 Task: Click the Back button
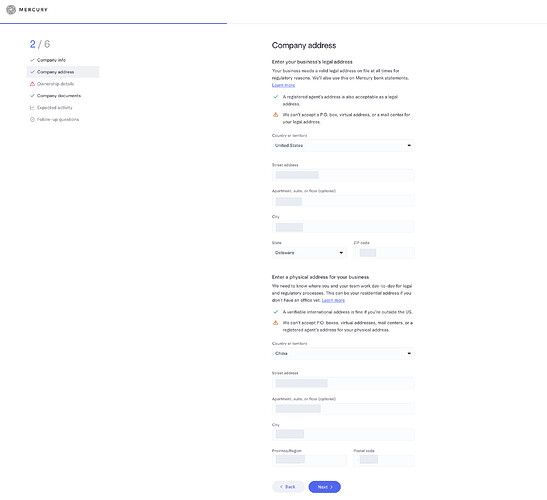pos(288,487)
